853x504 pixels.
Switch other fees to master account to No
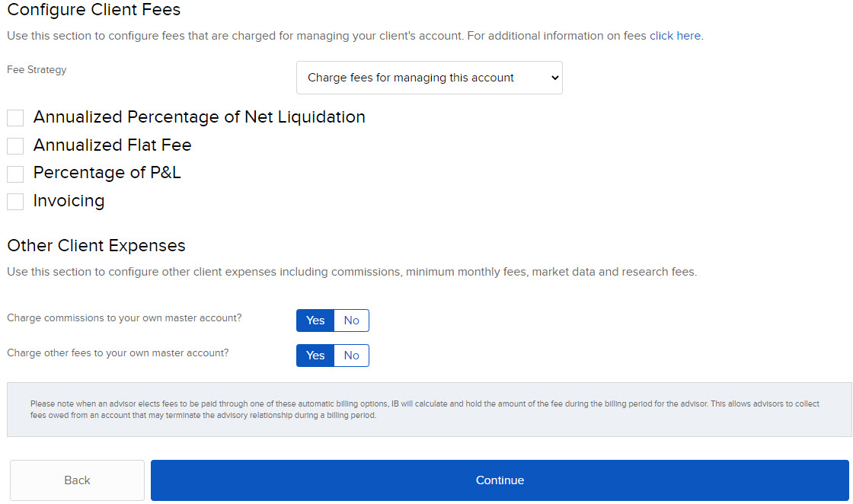point(351,356)
